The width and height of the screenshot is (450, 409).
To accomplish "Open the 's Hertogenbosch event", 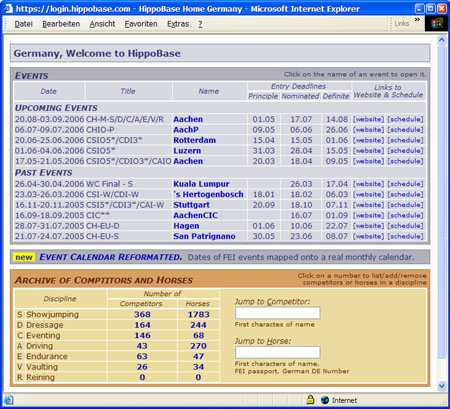I will 208,194.
